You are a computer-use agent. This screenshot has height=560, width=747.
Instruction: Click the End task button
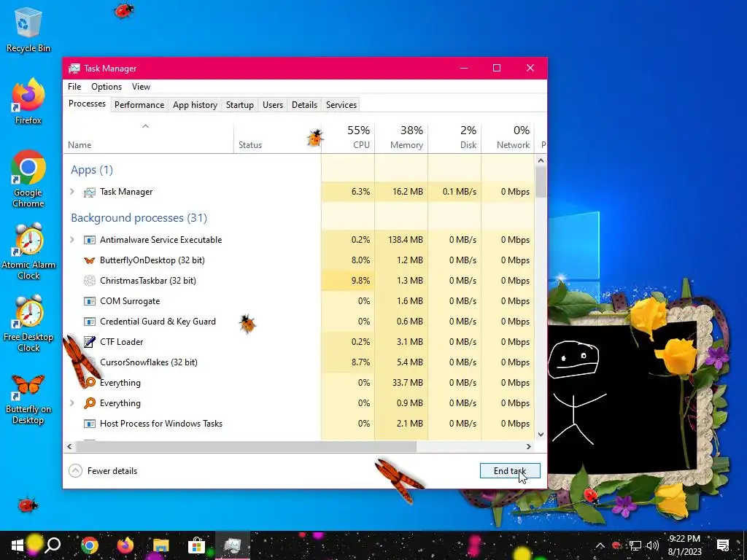click(510, 471)
